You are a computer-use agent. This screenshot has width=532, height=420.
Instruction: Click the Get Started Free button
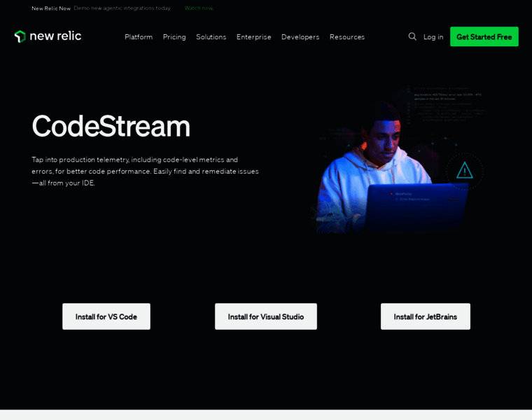(x=484, y=36)
